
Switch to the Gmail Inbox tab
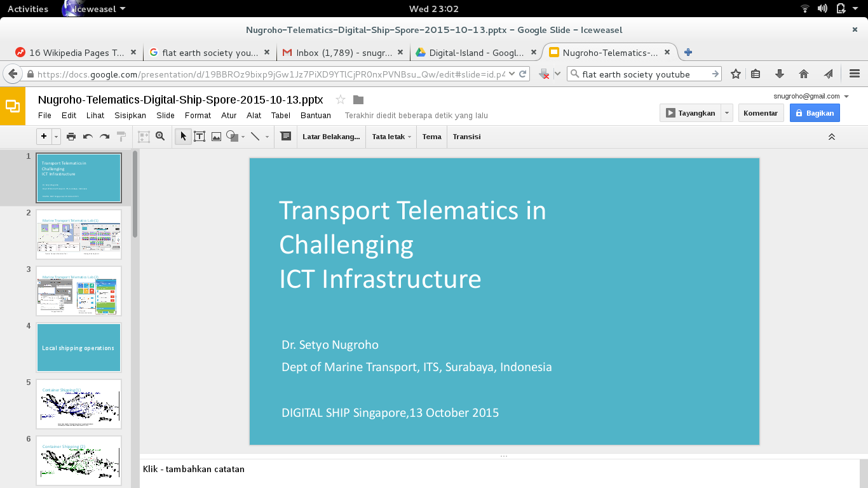click(x=342, y=52)
